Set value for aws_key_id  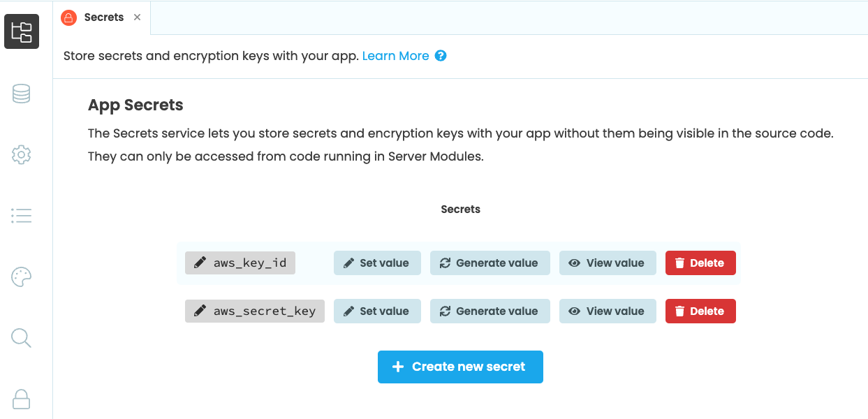point(377,263)
